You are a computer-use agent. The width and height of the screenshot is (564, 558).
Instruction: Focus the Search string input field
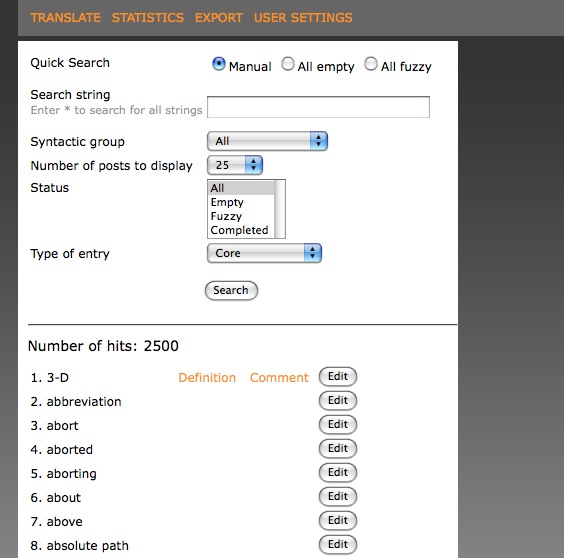pyautogui.click(x=318, y=107)
